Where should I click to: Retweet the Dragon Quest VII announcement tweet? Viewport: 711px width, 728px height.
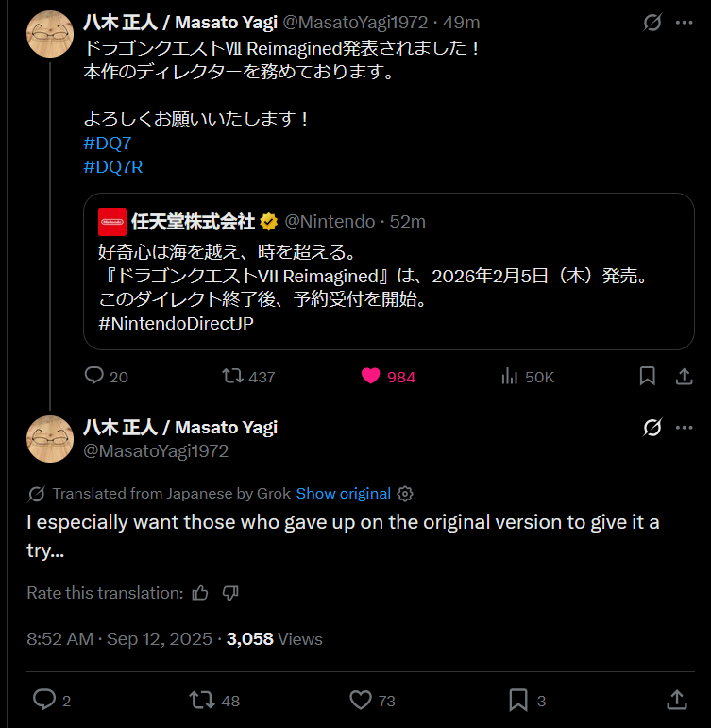(x=232, y=376)
